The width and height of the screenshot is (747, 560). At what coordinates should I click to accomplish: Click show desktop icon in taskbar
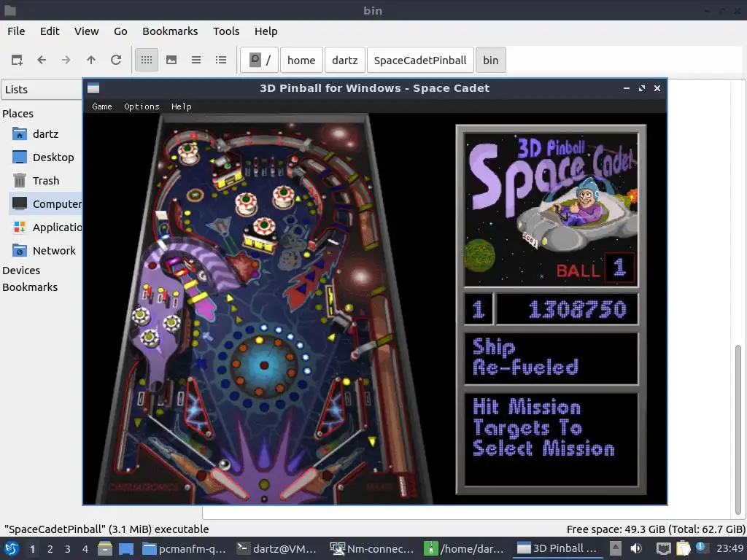[x=126, y=549]
